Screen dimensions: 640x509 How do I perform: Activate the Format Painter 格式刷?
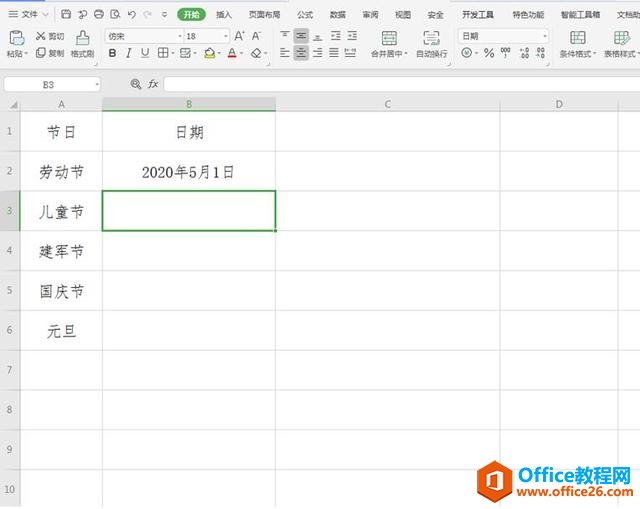point(82,44)
